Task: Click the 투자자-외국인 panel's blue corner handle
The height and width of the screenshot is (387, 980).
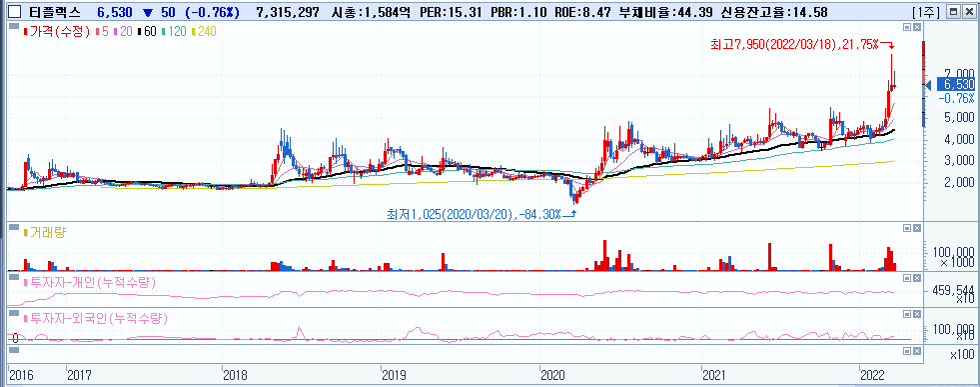Action: tap(14, 313)
